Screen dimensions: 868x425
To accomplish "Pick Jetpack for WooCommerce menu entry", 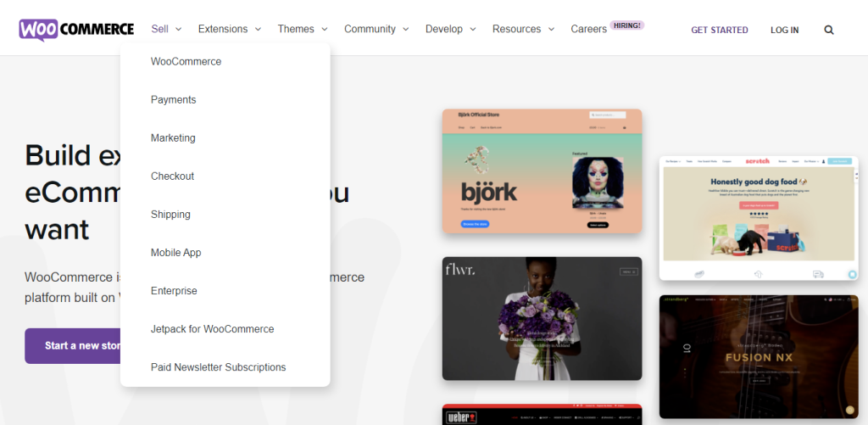I will pos(213,329).
